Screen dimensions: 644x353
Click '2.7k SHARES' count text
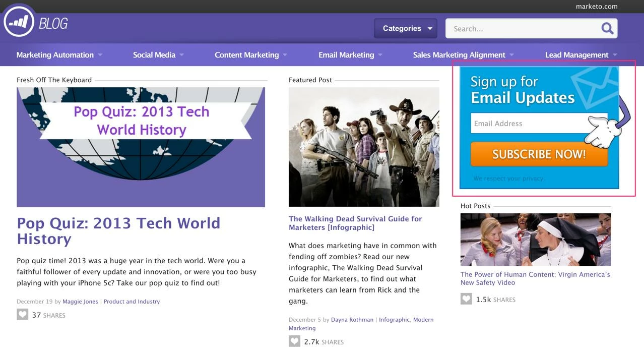[x=324, y=342]
